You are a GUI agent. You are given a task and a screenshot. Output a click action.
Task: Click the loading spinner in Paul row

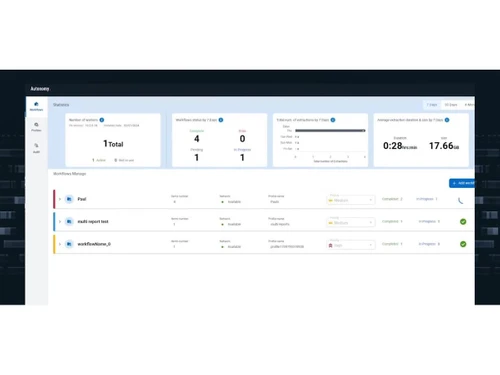pyautogui.click(x=461, y=200)
